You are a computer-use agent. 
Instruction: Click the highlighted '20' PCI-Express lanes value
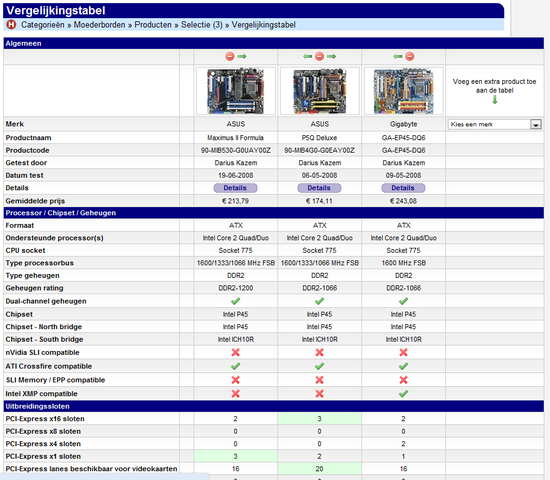coord(319,469)
